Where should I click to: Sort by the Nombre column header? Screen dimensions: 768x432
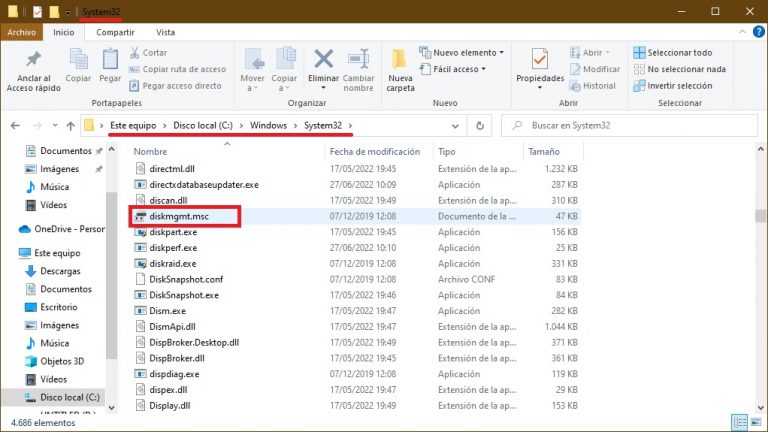tap(150, 152)
